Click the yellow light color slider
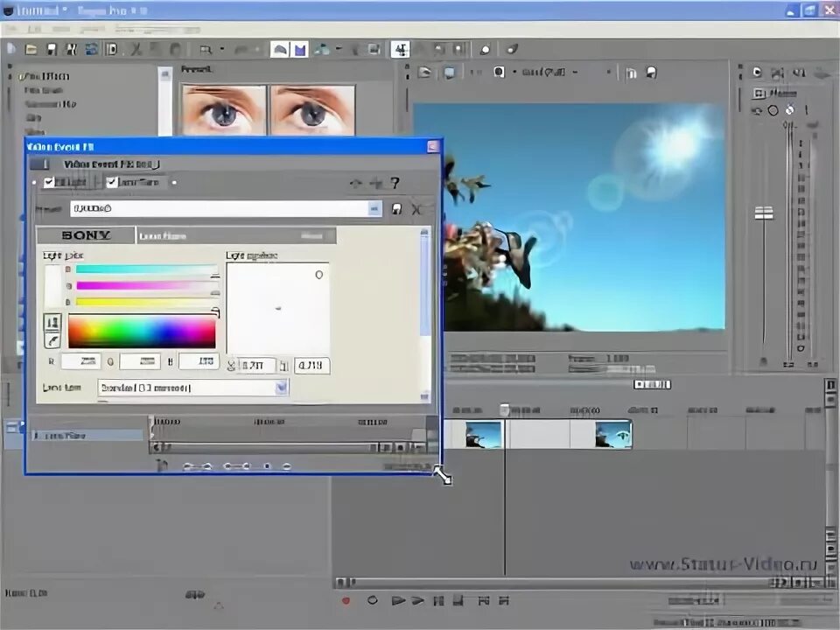This screenshot has width=840, height=630. [x=147, y=302]
